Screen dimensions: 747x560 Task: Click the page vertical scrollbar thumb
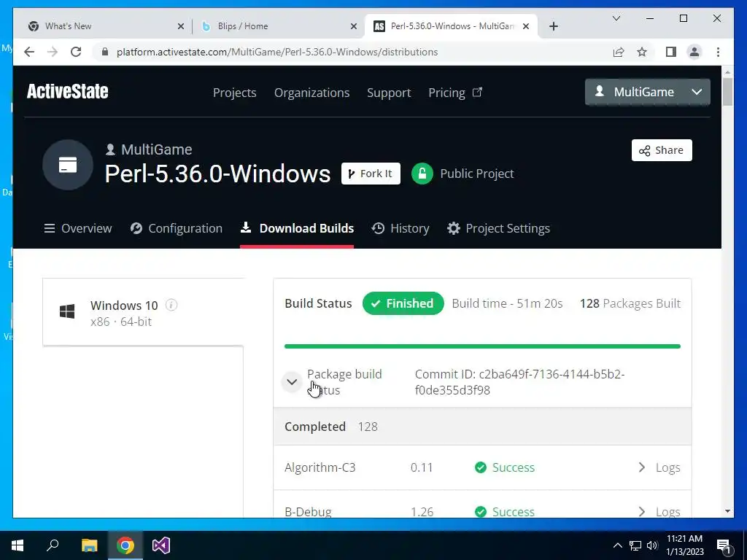[x=727, y=91]
